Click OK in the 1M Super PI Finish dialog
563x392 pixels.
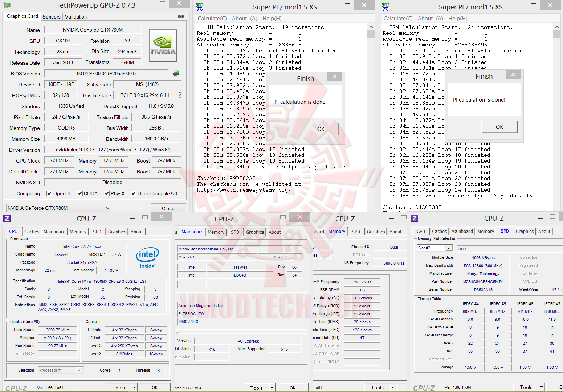[x=321, y=129]
